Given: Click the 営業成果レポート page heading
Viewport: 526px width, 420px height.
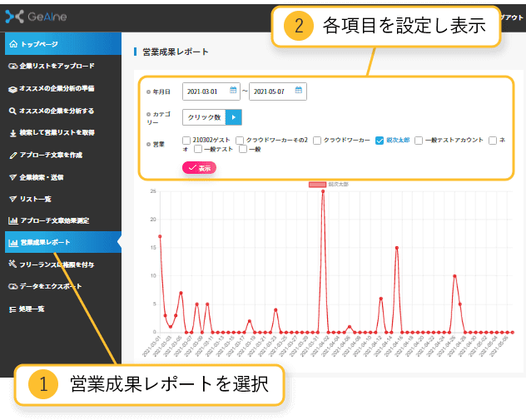Looking at the screenshot, I should [176, 52].
